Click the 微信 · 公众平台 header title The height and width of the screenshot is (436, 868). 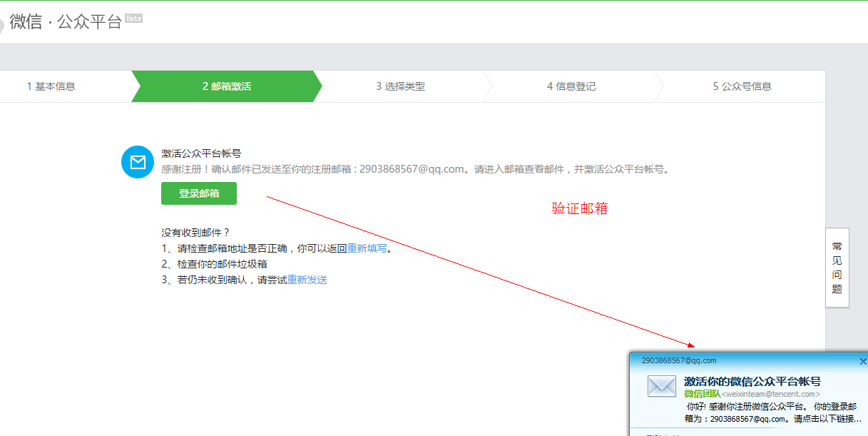(66, 21)
